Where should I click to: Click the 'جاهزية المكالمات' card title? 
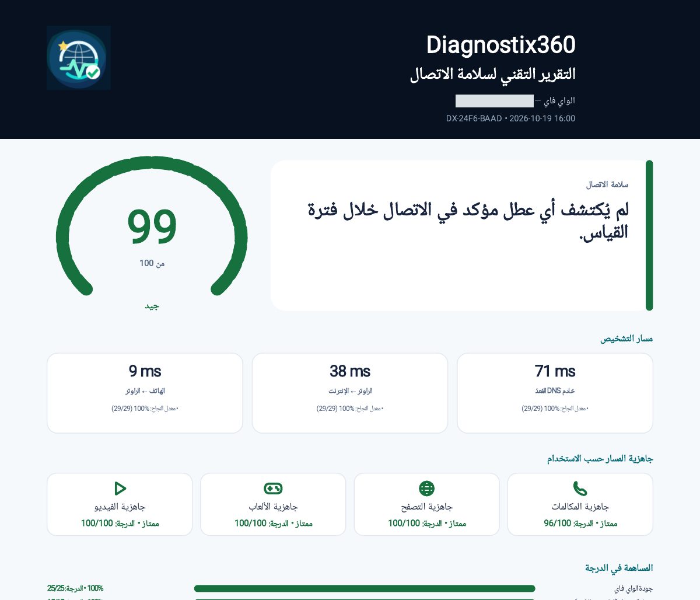[580, 507]
